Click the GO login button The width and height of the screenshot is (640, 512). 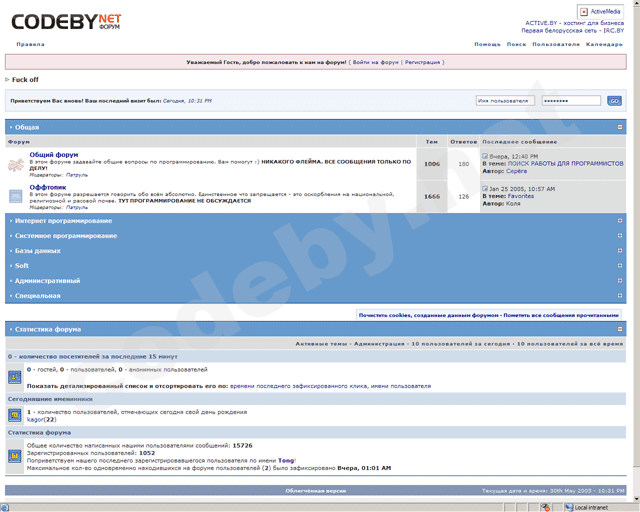[614, 101]
